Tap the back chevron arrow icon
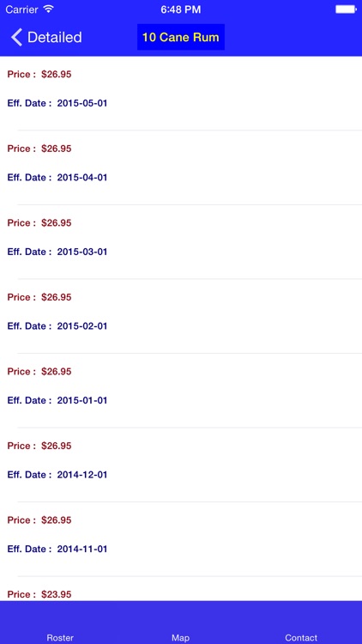362x644 pixels. pos(16,38)
